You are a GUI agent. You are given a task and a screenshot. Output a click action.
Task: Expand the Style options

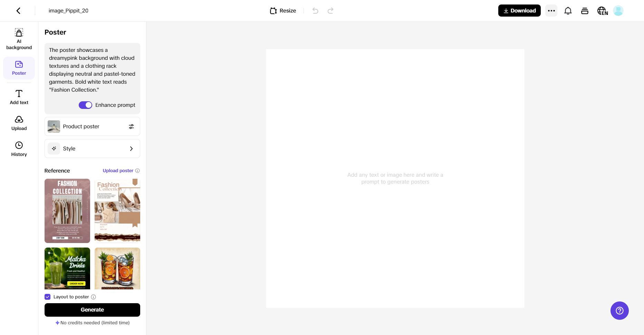click(92, 149)
